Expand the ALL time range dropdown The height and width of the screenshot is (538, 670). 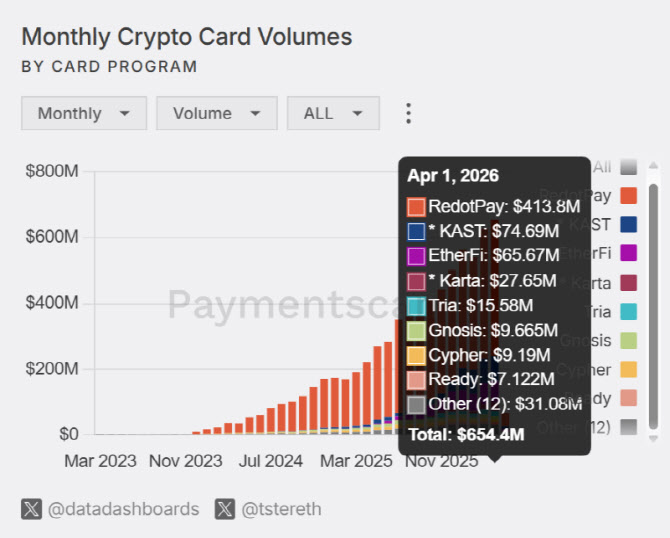(x=333, y=113)
